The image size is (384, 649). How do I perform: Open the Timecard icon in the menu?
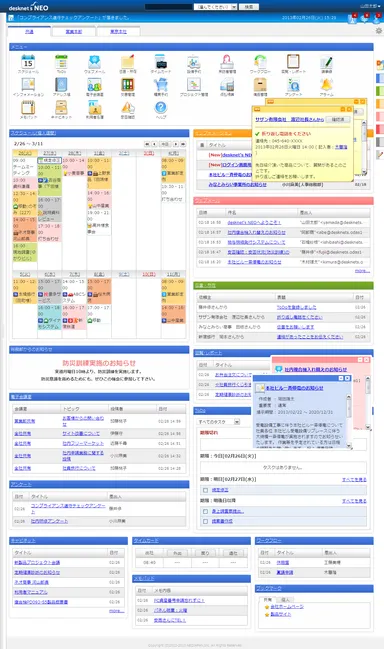(161, 62)
